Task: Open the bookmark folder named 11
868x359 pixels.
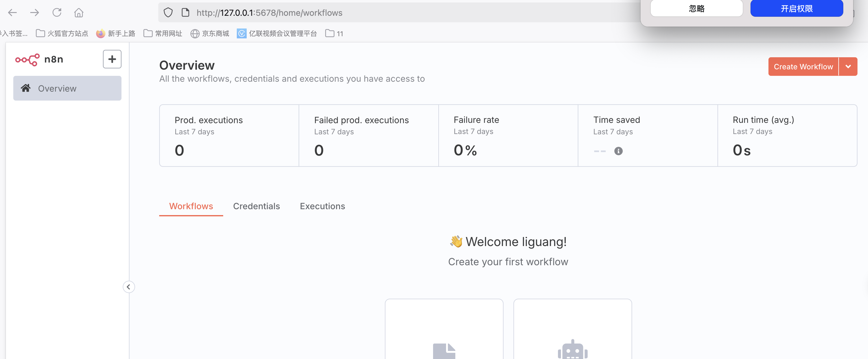Action: pyautogui.click(x=334, y=33)
